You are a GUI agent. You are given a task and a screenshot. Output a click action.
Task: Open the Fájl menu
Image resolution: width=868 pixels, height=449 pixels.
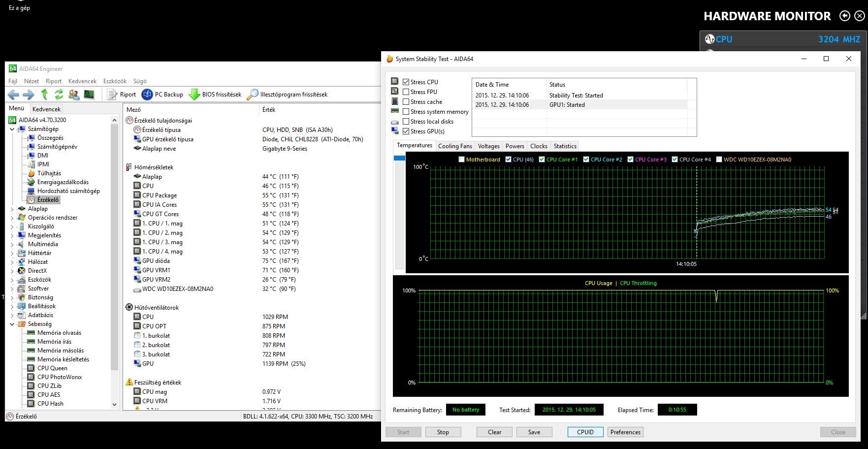[13, 81]
